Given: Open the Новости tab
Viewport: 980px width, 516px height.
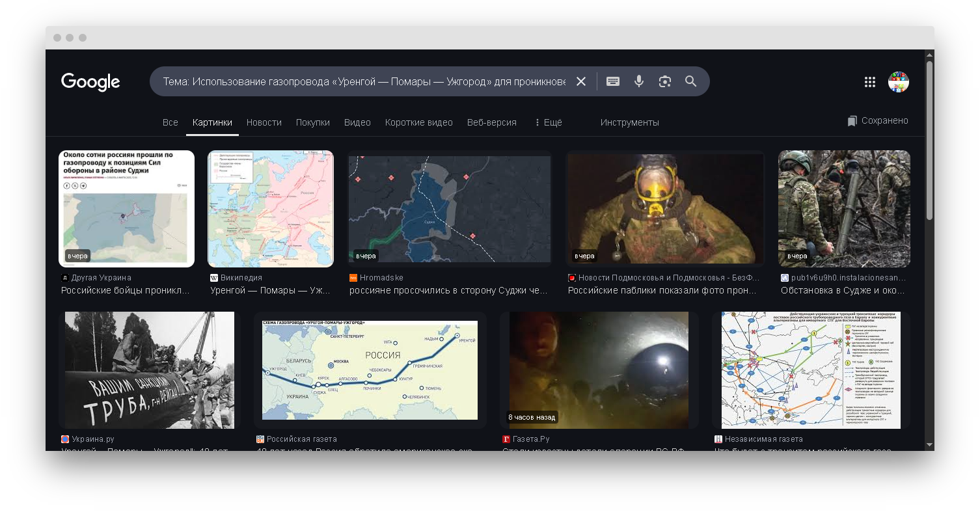Looking at the screenshot, I should pos(264,122).
